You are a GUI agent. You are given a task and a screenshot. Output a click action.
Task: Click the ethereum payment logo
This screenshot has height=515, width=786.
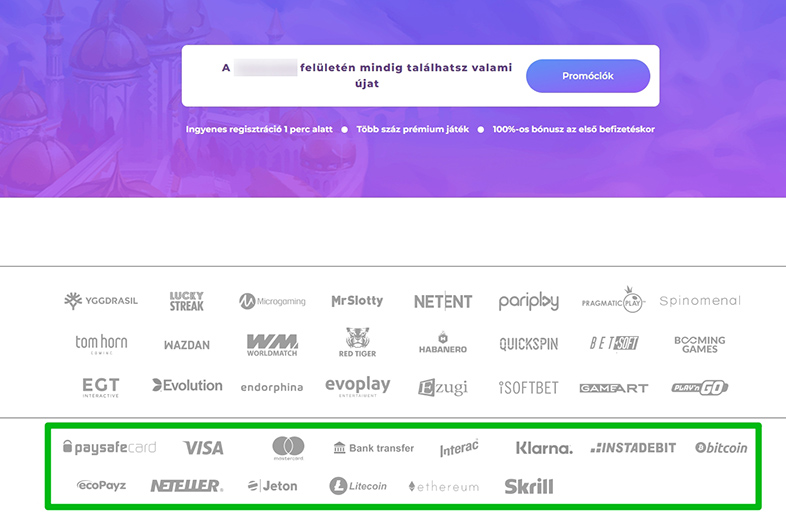(x=444, y=486)
